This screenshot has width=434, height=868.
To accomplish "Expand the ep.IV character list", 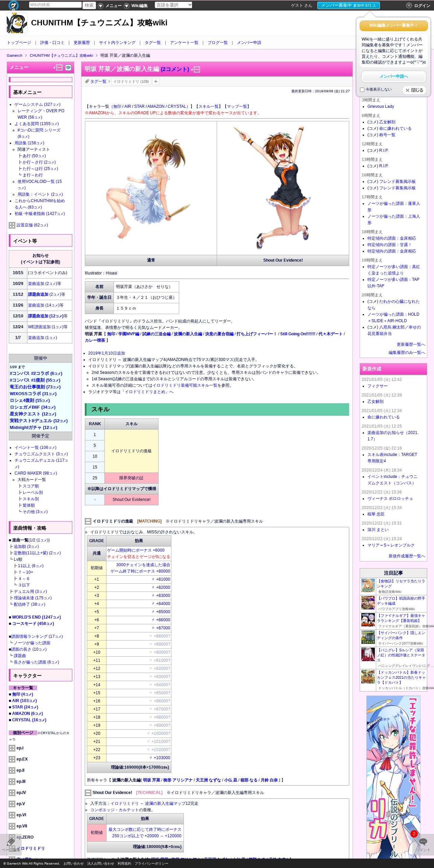I will click(12, 793).
